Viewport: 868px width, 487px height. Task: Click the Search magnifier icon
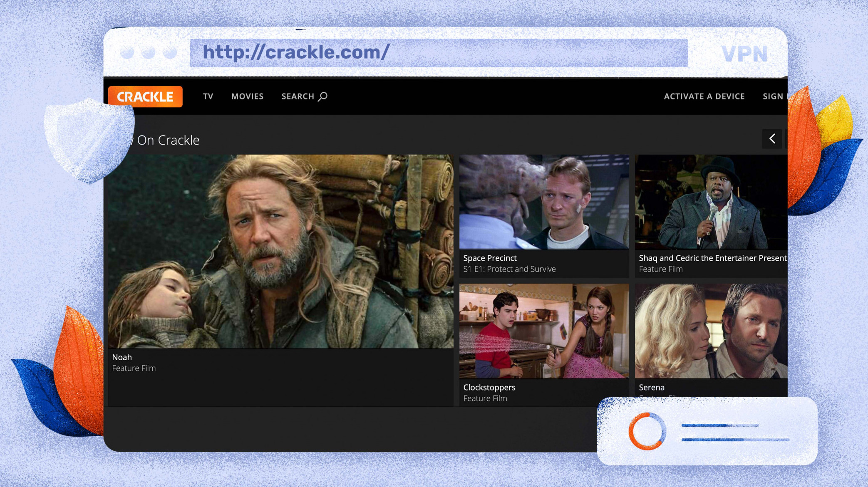click(x=323, y=96)
